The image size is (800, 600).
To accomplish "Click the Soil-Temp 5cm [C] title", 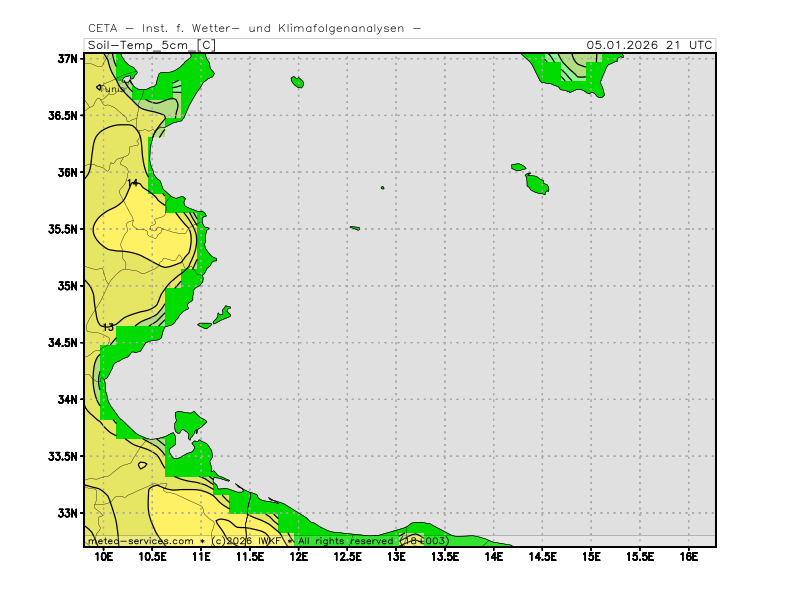I will pyautogui.click(x=151, y=45).
